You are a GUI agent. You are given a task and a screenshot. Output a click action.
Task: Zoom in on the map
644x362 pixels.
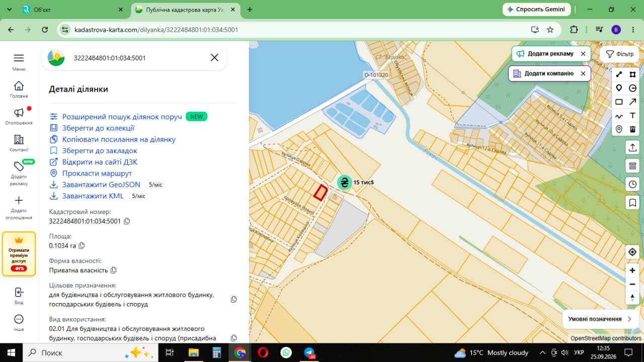pyautogui.click(x=632, y=270)
